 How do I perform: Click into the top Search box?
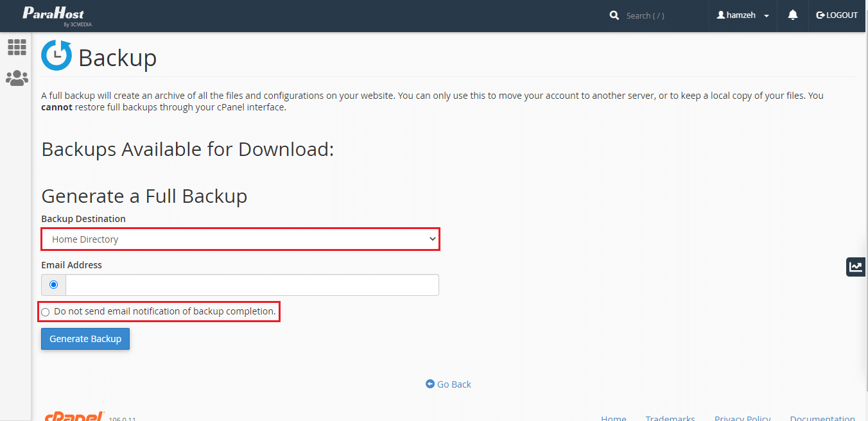[x=661, y=15]
